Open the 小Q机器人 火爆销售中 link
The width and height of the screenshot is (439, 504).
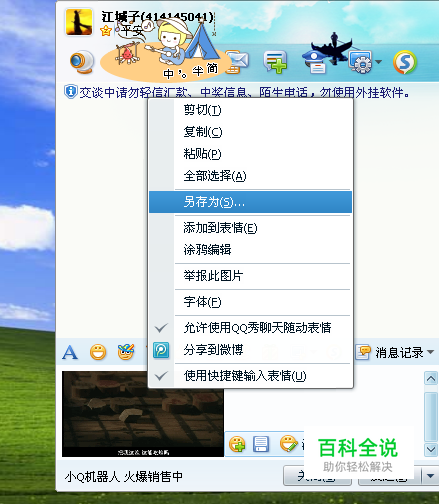tap(124, 477)
